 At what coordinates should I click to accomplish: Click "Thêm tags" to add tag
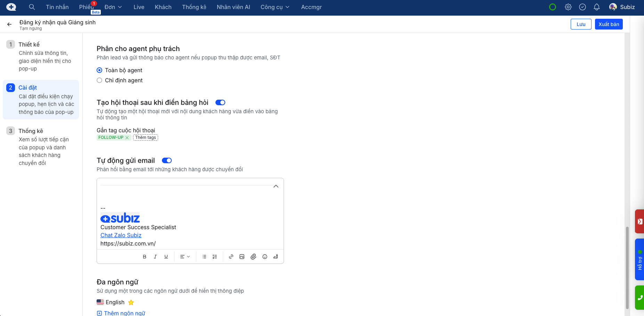(x=146, y=138)
